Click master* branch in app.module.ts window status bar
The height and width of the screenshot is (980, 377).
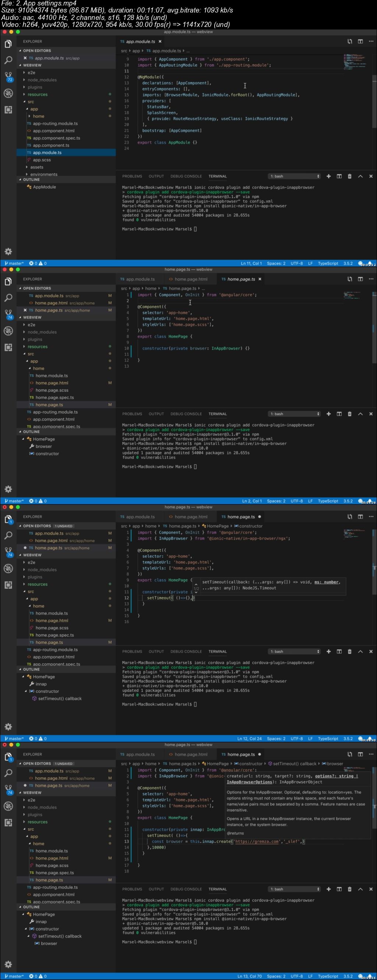[x=14, y=263]
